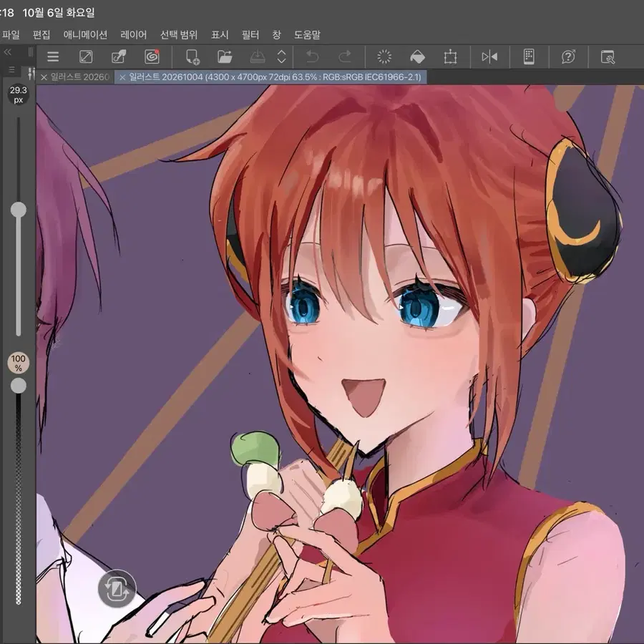This screenshot has height=644, width=644.
Task: Click the 10월 6일 화요일 date in status bar
Action: pos(59,13)
